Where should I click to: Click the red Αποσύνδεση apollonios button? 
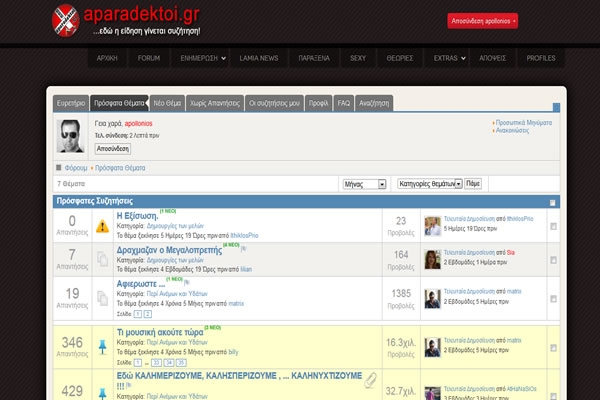(x=483, y=21)
